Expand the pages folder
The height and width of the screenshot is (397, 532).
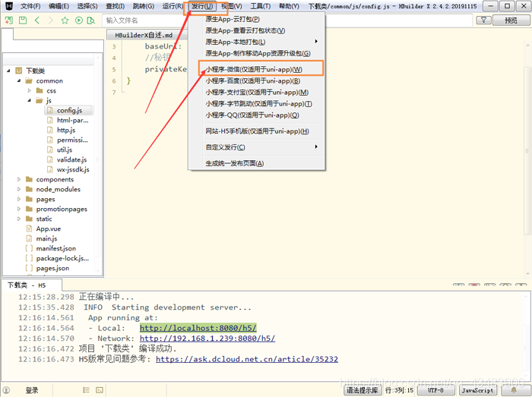tap(19, 199)
